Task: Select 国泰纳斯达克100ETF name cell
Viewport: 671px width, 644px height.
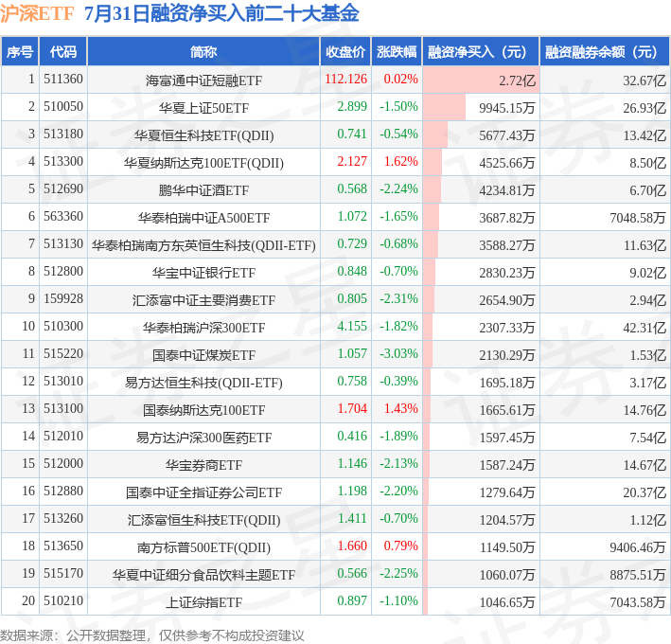Action: (203, 409)
